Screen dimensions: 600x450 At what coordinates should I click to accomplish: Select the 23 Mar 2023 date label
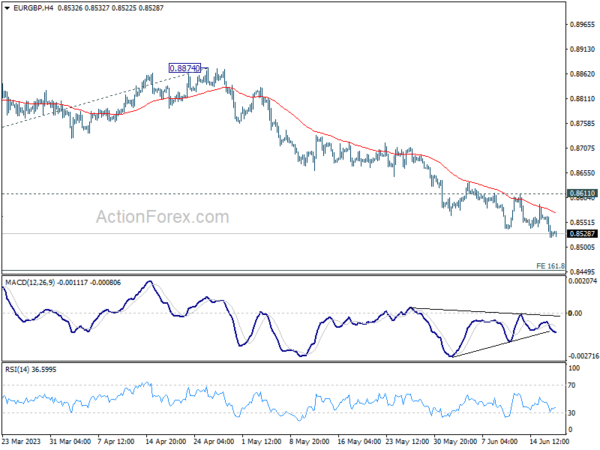pos(21,442)
